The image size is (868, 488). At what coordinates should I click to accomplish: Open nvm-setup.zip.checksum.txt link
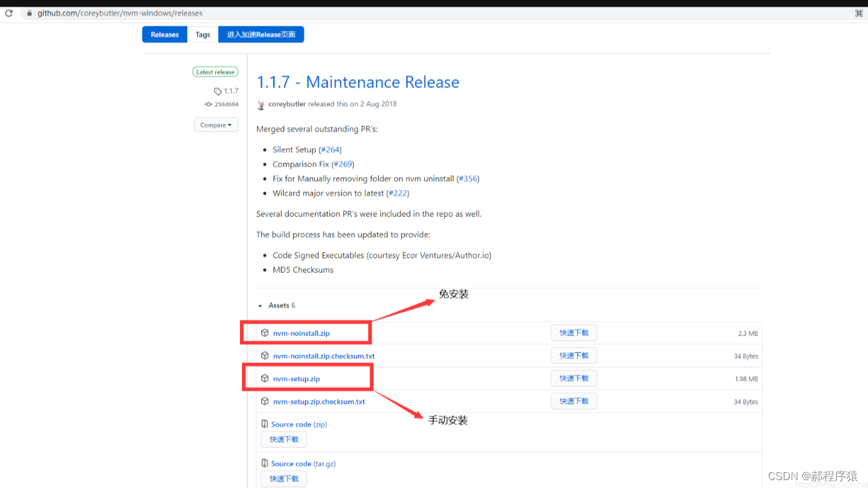319,402
